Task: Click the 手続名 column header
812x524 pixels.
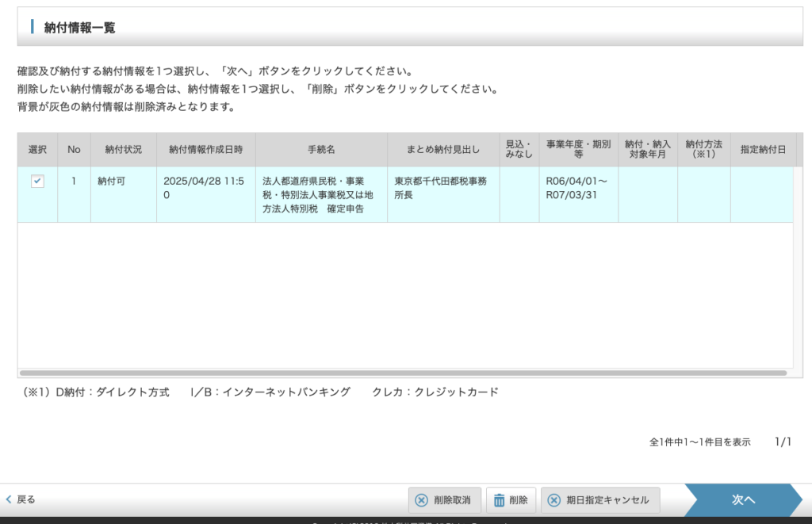Action: 321,149
